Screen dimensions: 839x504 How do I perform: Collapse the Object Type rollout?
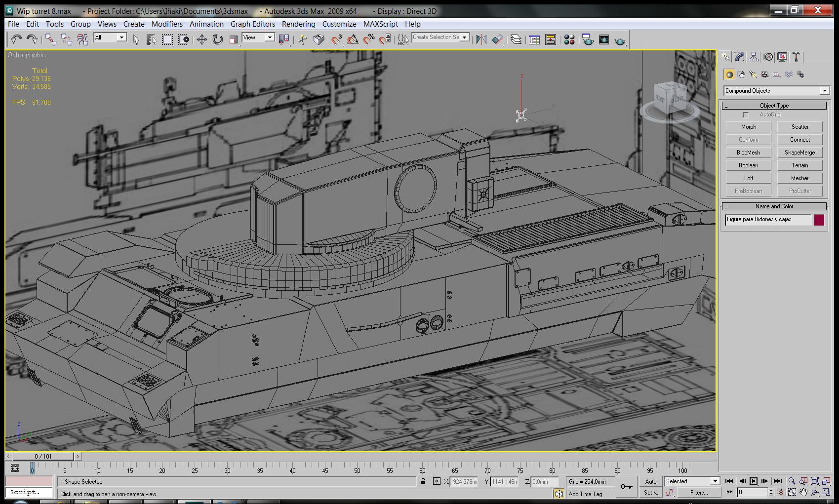[x=774, y=106]
